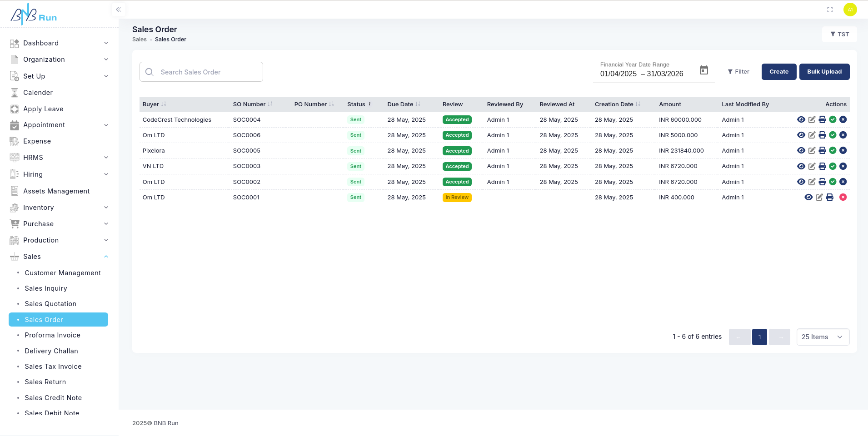Collapse the sidebar with the double-chevron arrow
The height and width of the screenshot is (436, 868).
click(x=118, y=9)
